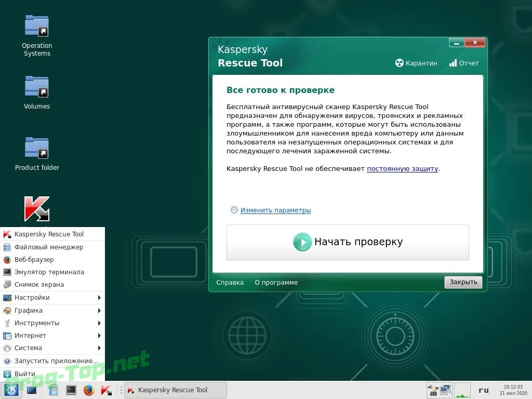Image resolution: width=532 pixels, height=399 pixels.
Task: Expand the Интернет submenu arrow
Action: point(99,336)
